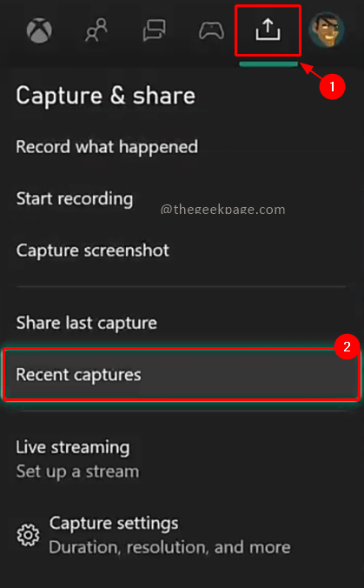Open Capture settings label

pos(114,523)
